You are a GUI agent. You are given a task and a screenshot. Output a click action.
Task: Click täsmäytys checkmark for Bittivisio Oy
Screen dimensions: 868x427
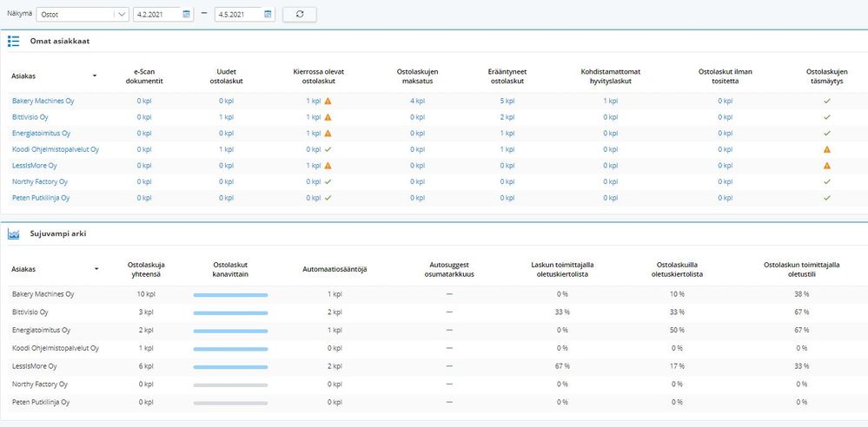click(x=827, y=117)
